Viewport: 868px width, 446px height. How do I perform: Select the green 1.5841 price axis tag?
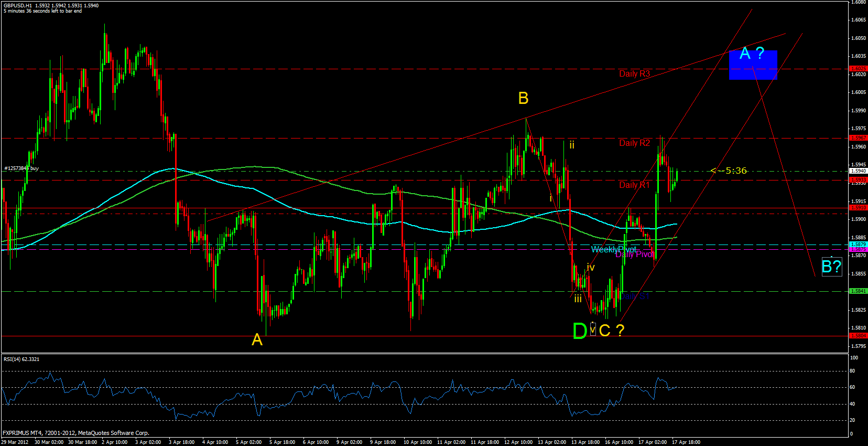coord(858,291)
